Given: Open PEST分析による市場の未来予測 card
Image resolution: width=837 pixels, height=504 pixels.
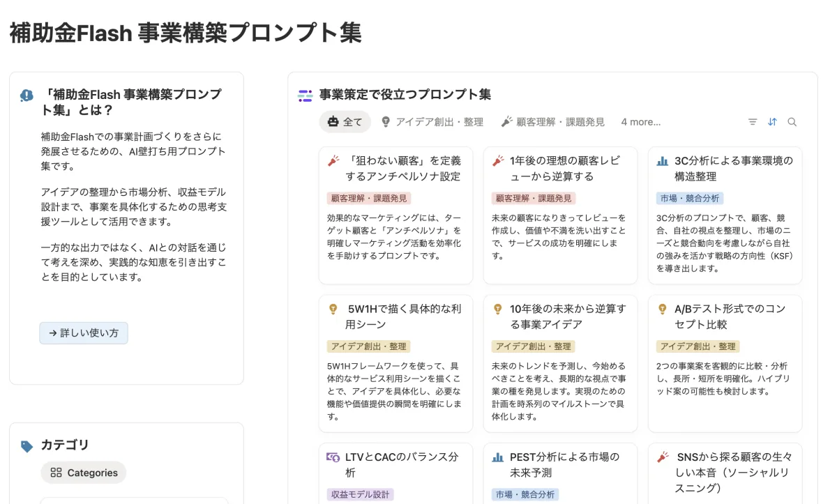Looking at the screenshot, I should click(x=560, y=473).
